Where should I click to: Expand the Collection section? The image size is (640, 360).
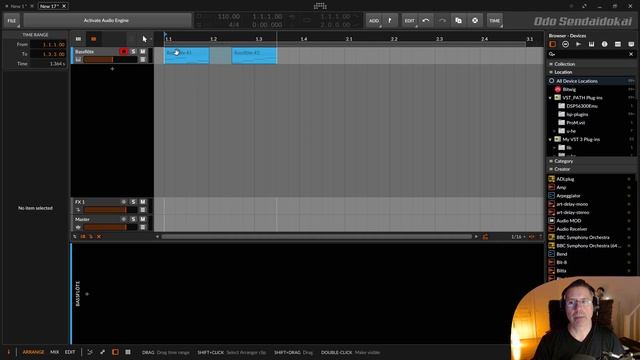pos(591,64)
